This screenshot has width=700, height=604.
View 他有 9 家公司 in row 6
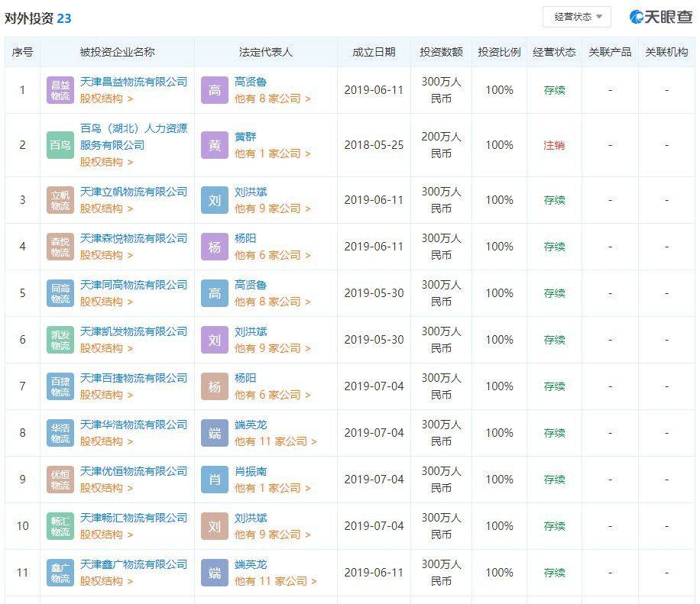(272, 348)
